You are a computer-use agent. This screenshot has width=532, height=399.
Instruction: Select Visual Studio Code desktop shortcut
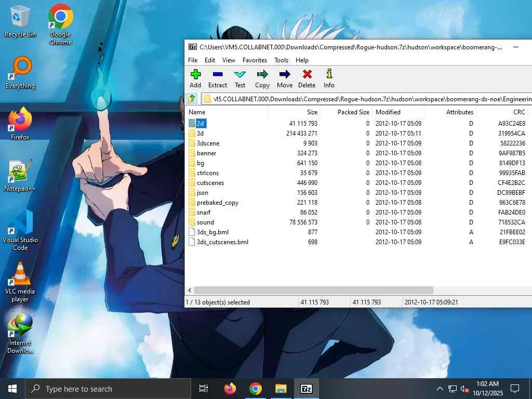[x=20, y=231]
